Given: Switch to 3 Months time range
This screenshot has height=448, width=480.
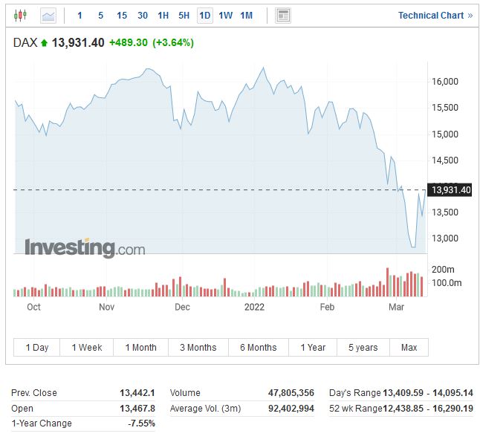Looking at the screenshot, I should tap(198, 348).
